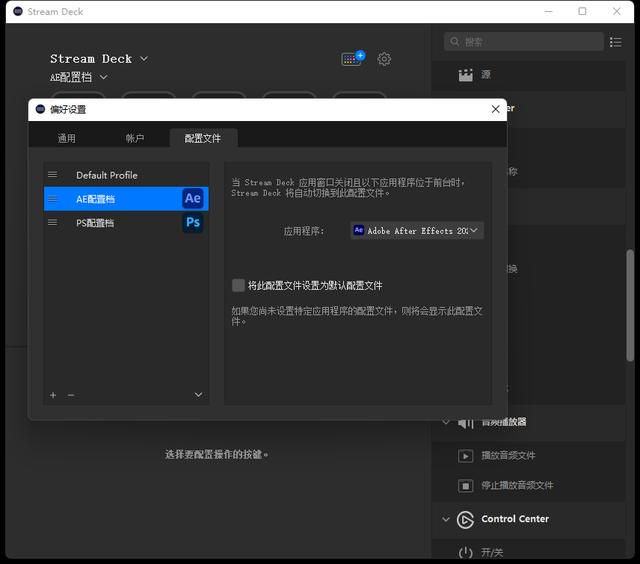Screen dimensions: 640x564
Task: Select Default Profile in the list
Action: 126,175
